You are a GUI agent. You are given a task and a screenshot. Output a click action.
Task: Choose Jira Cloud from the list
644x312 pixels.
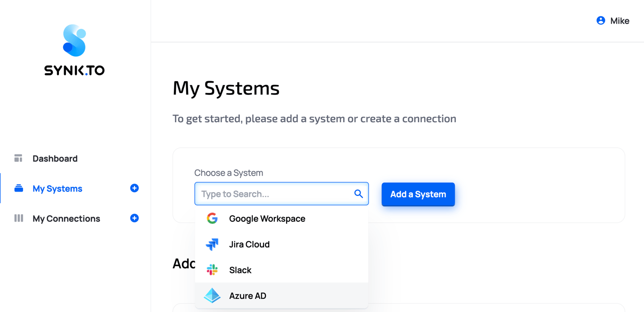281,244
